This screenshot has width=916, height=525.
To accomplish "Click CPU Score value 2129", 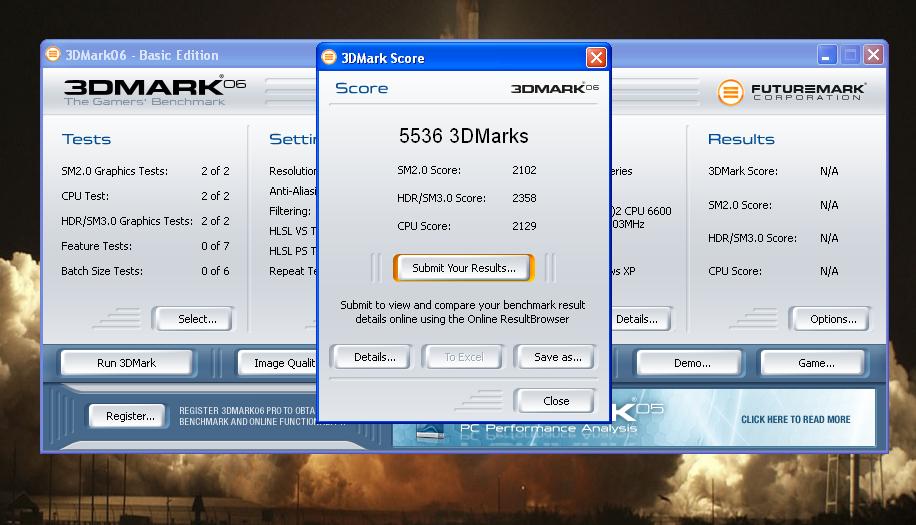I will (524, 226).
